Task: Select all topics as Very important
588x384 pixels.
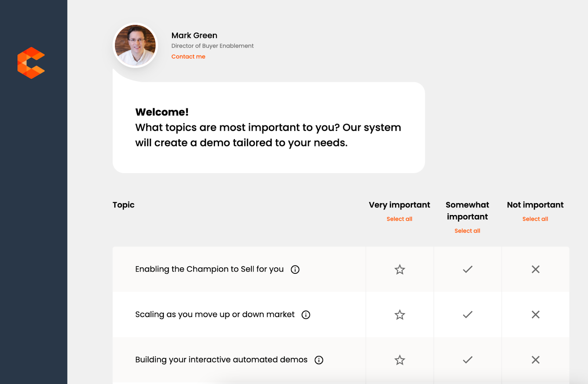Action: click(x=399, y=219)
